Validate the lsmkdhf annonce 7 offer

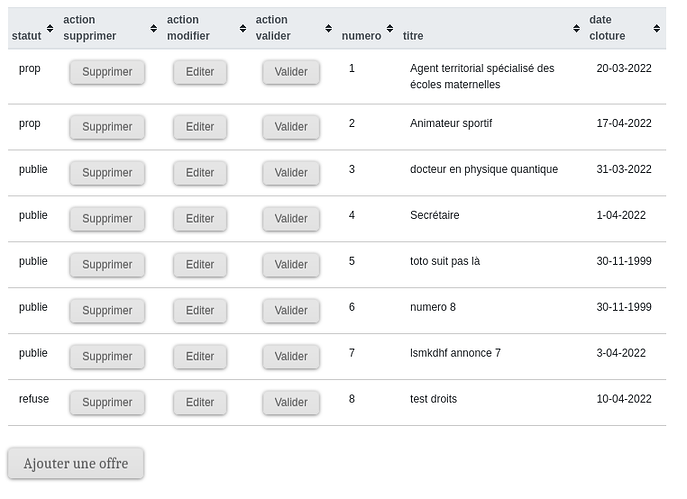click(x=291, y=357)
